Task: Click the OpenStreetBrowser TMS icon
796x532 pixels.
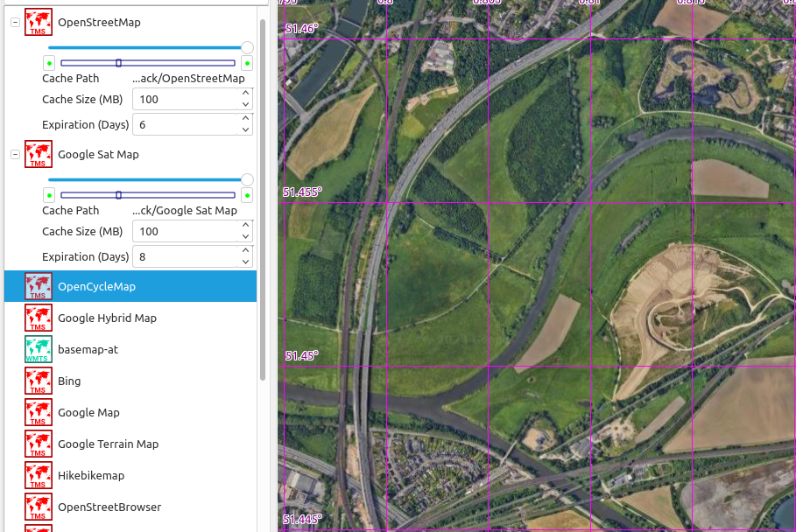Action: 38,507
